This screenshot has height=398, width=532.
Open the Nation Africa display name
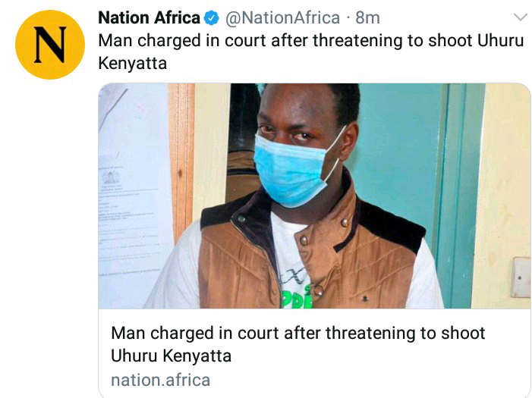(x=149, y=17)
